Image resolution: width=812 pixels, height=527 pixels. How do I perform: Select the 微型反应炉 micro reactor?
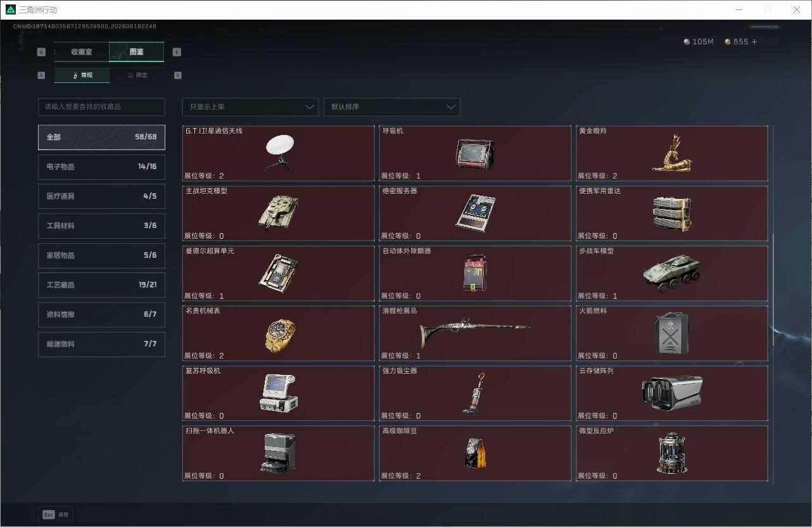tap(672, 454)
